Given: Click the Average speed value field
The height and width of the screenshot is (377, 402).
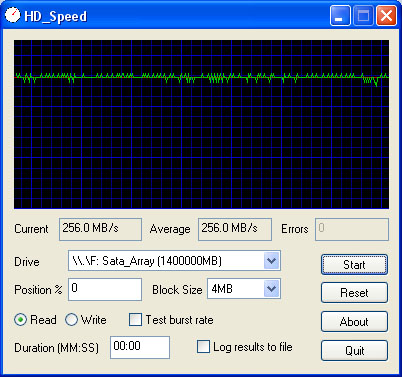Looking at the screenshot, I should tap(235, 229).
